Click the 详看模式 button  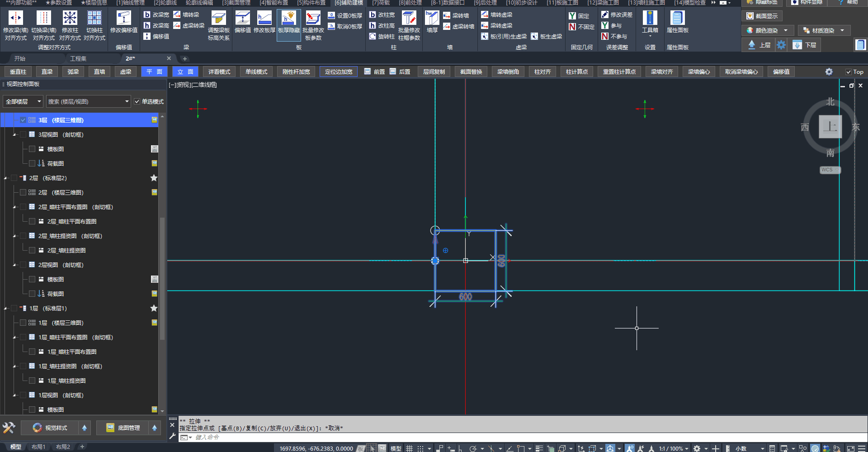pos(219,72)
